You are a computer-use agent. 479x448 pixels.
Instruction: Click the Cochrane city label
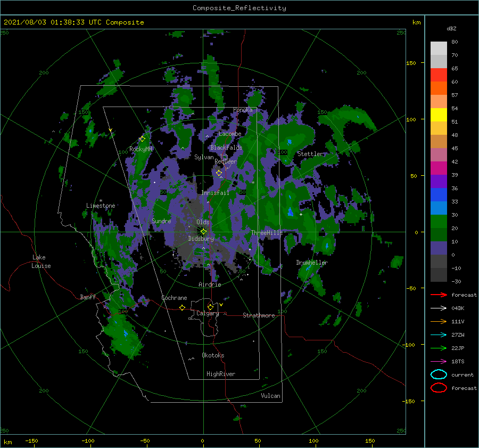point(174,298)
